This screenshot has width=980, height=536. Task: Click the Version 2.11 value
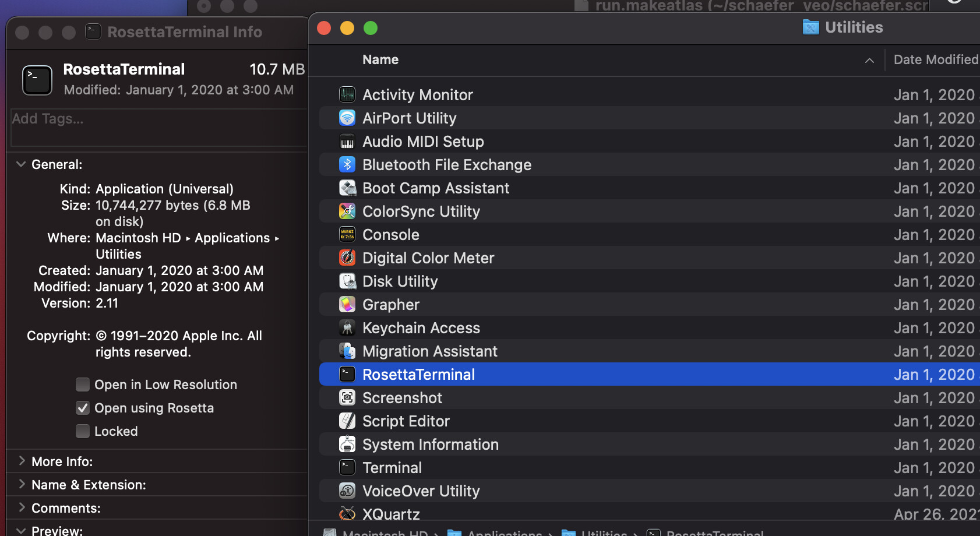point(107,303)
